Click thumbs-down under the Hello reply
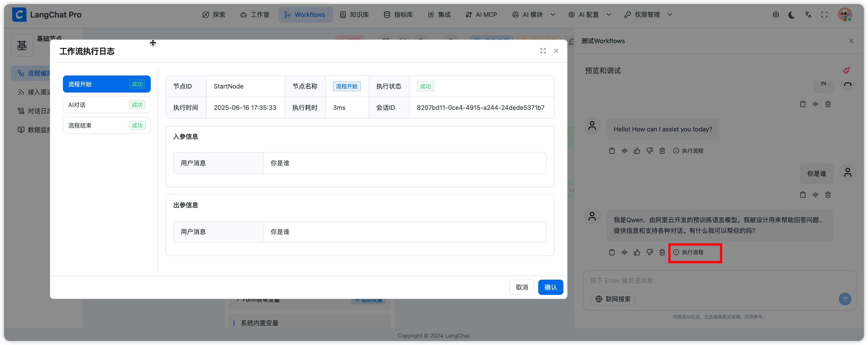 pyautogui.click(x=650, y=150)
